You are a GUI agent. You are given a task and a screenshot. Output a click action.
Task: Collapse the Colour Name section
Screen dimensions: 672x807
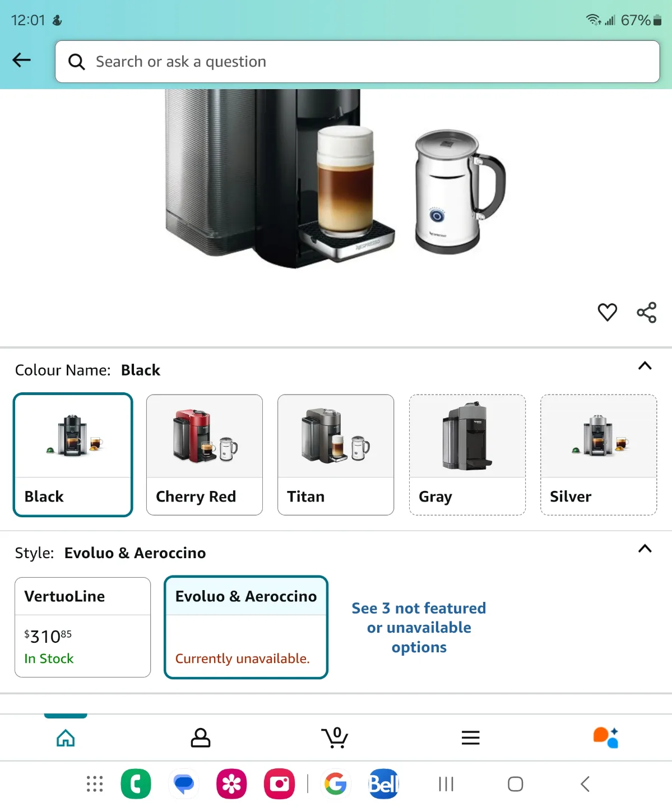(645, 366)
